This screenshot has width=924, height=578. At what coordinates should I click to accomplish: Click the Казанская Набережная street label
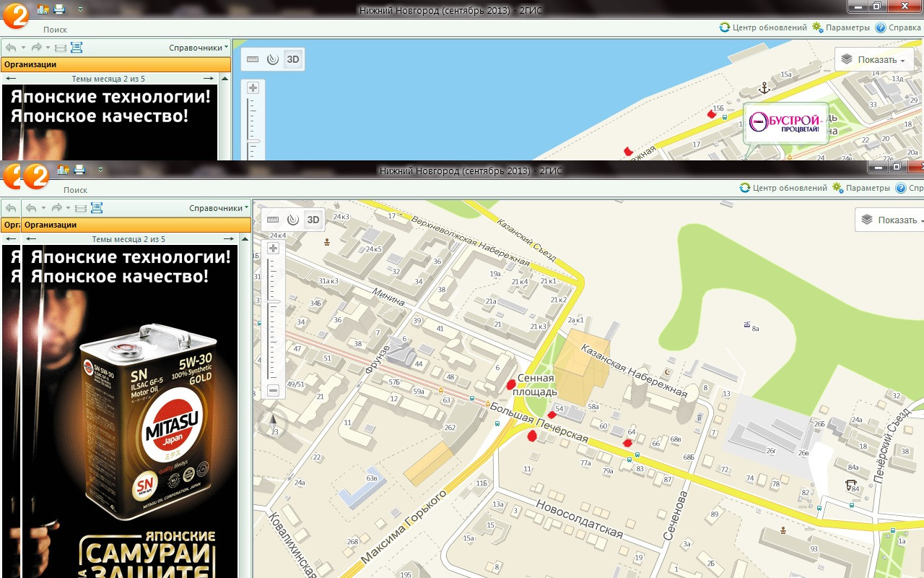(634, 371)
